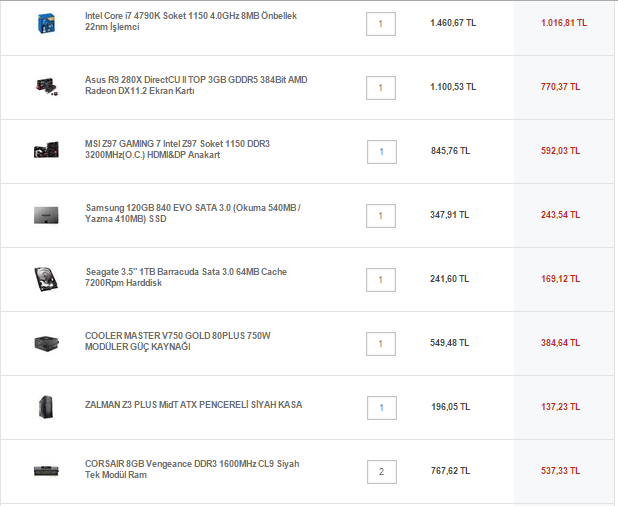The height and width of the screenshot is (506, 618).
Task: Click the Intel Core i7 4790K product thumbnail
Action: (x=45, y=22)
